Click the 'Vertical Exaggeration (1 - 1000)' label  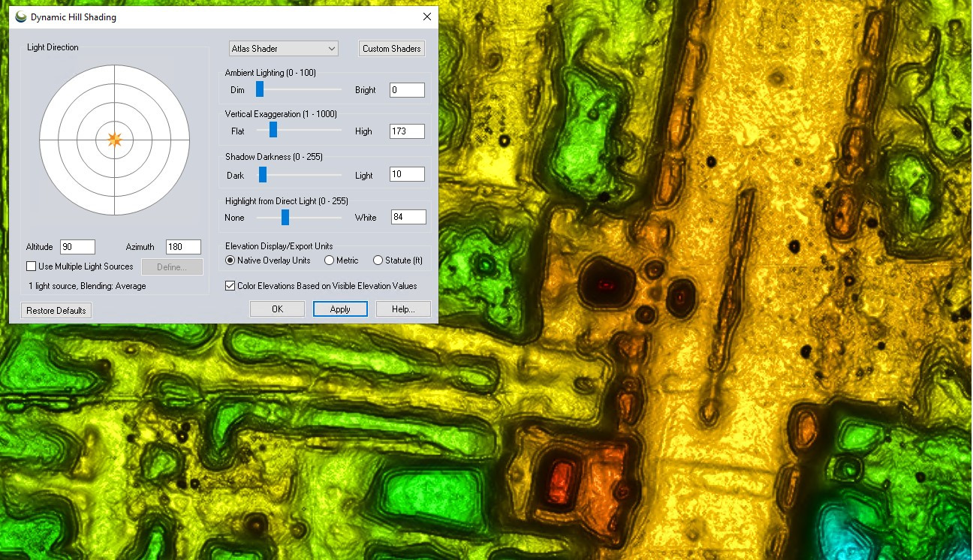pos(281,114)
